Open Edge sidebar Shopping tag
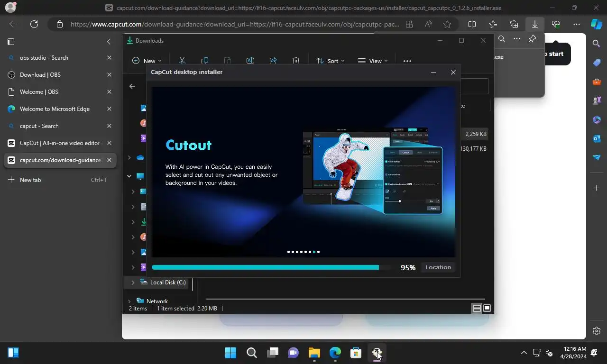The height and width of the screenshot is (364, 607). coord(597,63)
